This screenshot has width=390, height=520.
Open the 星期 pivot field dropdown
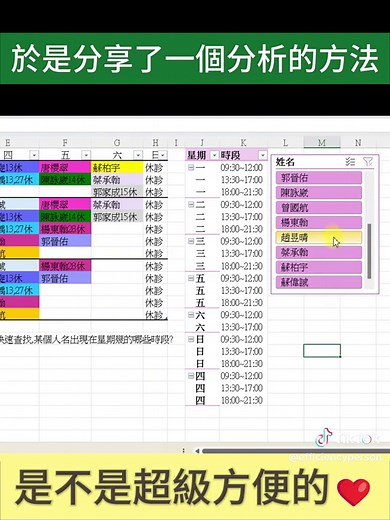pos(214,155)
